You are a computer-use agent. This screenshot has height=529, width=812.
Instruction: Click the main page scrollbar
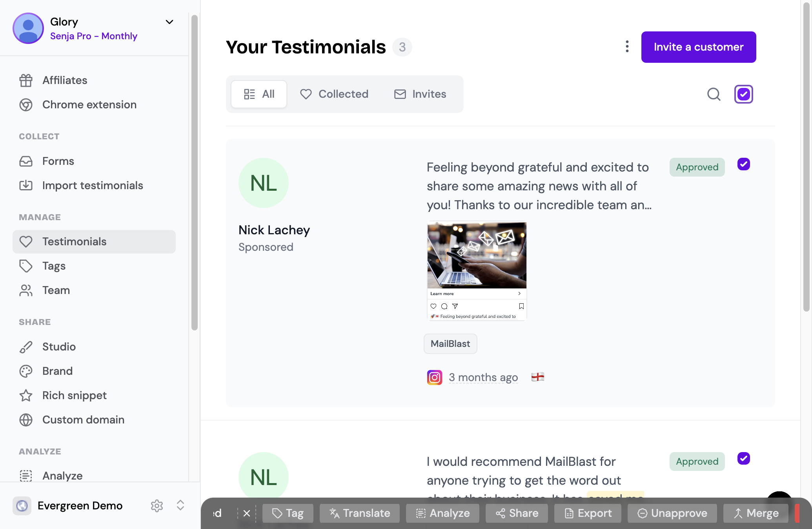click(x=807, y=157)
